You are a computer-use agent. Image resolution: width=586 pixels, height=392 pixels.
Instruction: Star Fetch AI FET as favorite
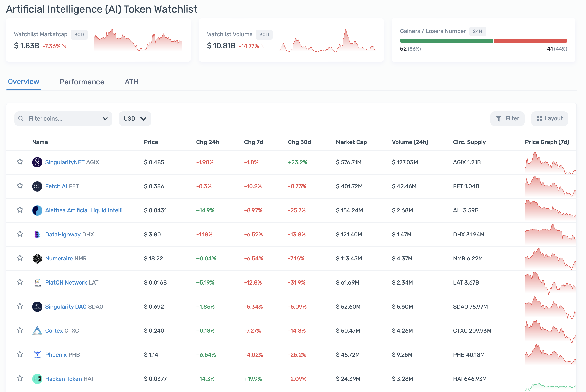[x=20, y=186]
